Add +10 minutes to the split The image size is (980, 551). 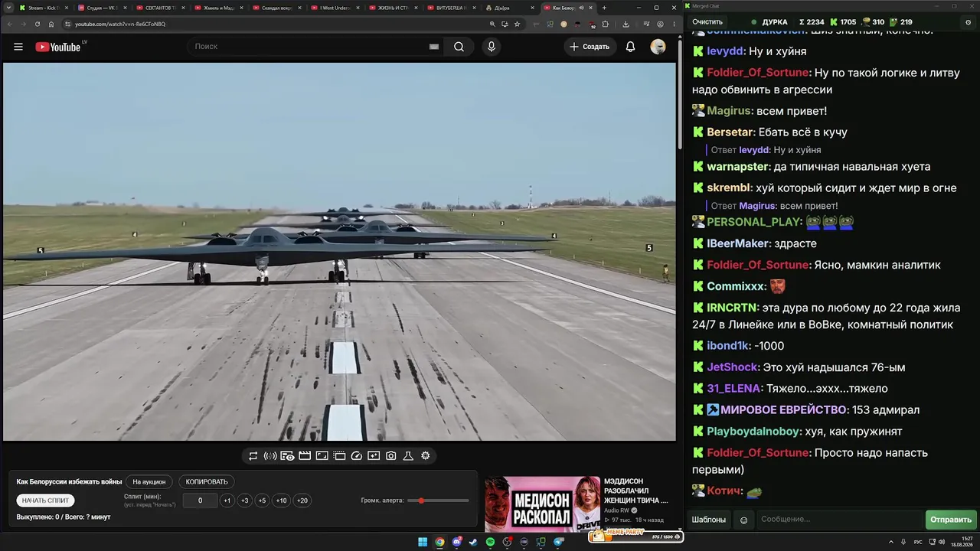coord(281,500)
